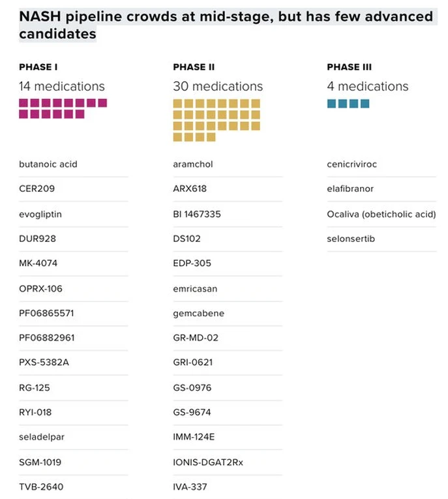Click the '30 medications' count
Viewport: 448px width, 499px height.
pos(218,86)
